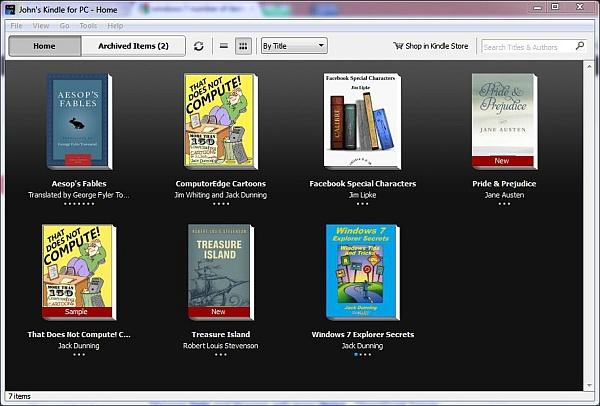Click the ComputorEdge Cartoons title text
The image size is (600, 406).
tap(221, 184)
